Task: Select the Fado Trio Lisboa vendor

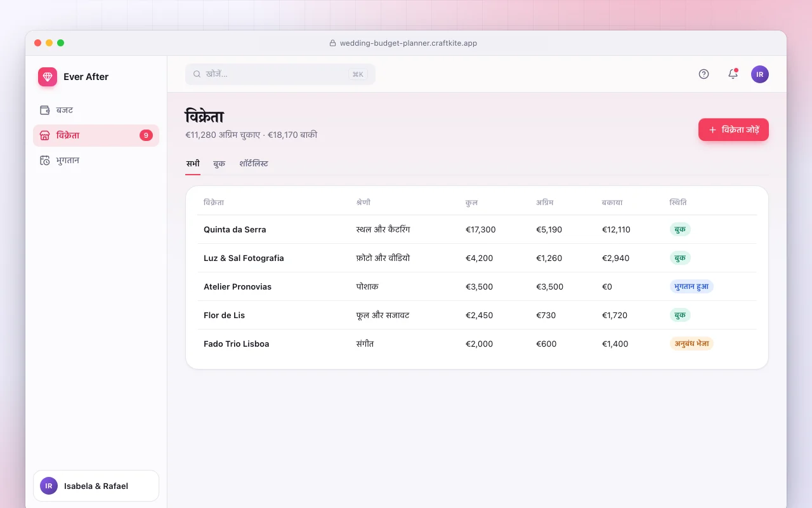Action: (236, 344)
